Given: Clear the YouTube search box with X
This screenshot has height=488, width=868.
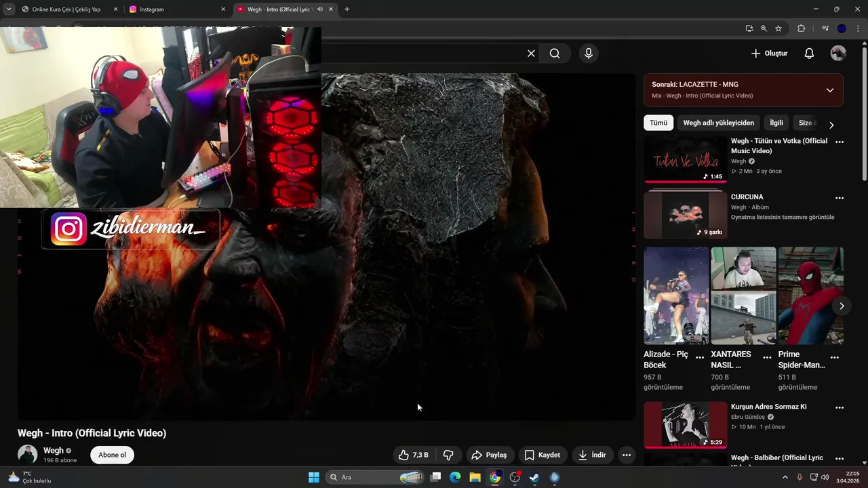Looking at the screenshot, I should tap(531, 54).
